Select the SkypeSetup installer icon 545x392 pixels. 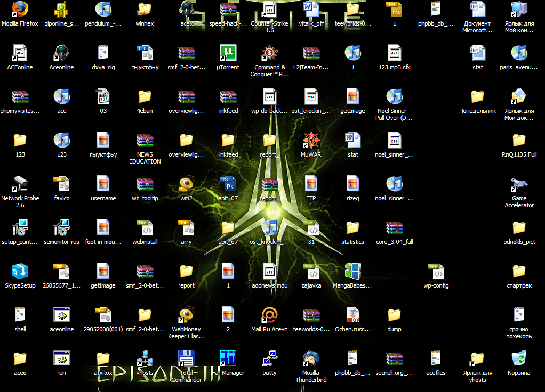pos(20,271)
